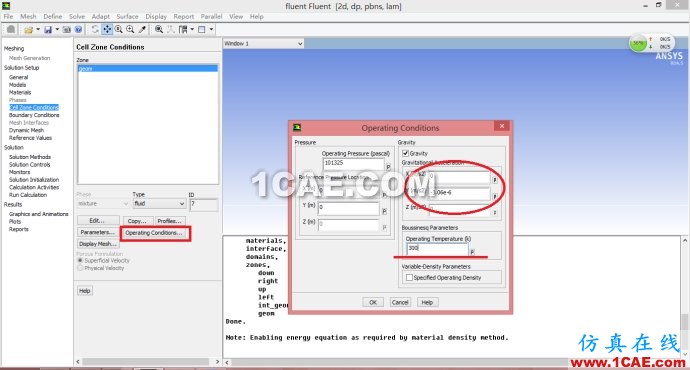
Task: Click the Operating Temperature input field
Action: coord(437,249)
